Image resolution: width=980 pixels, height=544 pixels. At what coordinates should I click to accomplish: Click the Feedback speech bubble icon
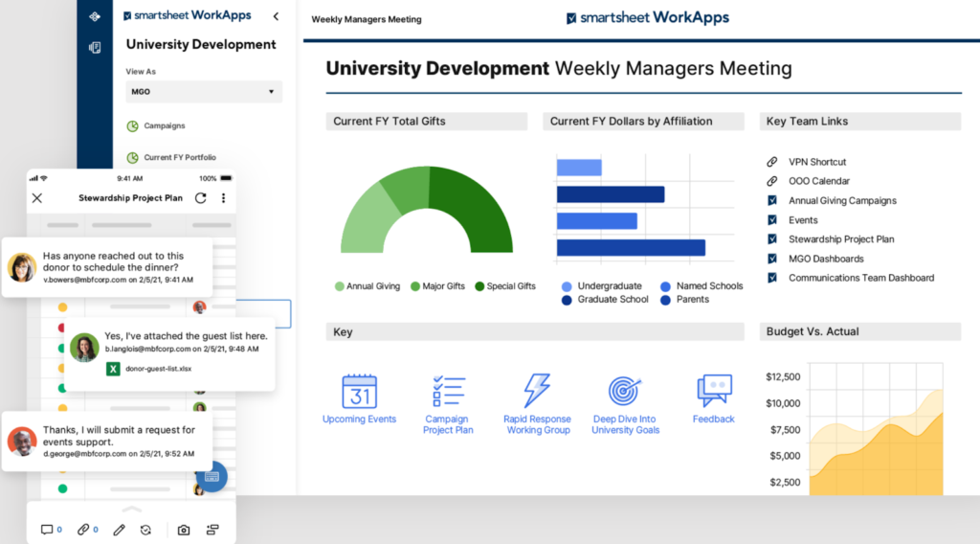click(x=714, y=391)
